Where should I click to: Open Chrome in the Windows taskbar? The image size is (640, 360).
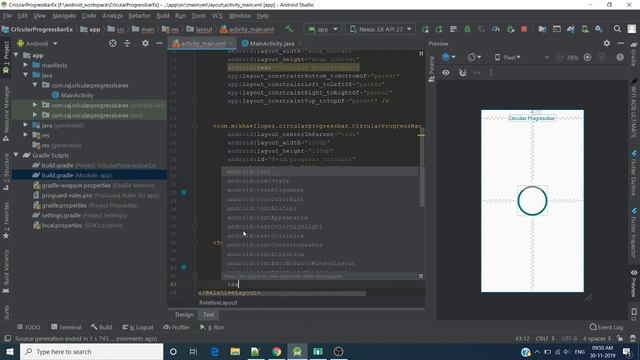(x=277, y=351)
